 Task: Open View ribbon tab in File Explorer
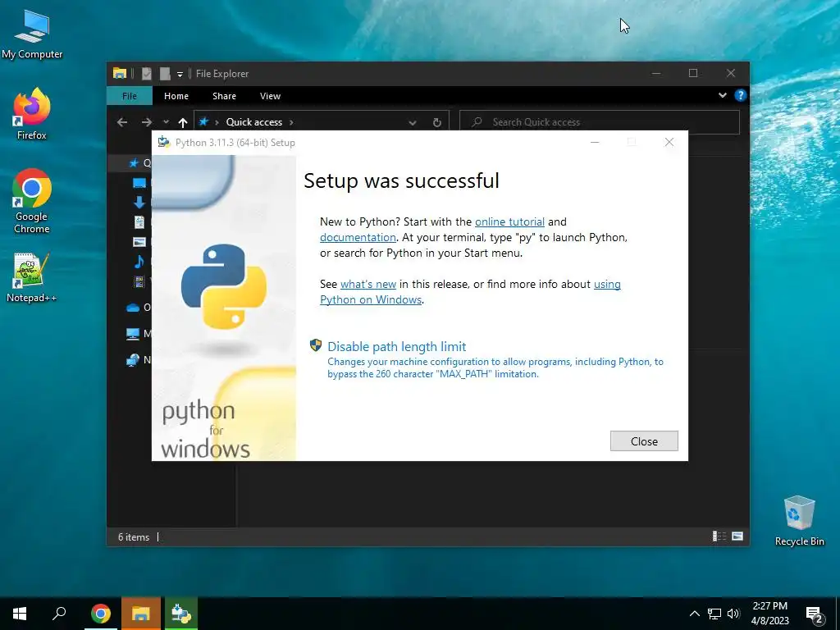point(270,96)
